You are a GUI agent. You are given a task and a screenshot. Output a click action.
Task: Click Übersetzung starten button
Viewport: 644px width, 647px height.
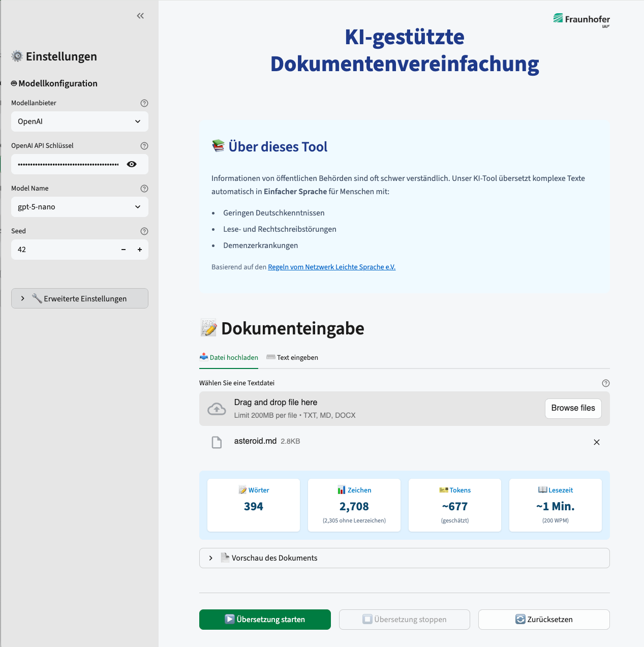(265, 620)
